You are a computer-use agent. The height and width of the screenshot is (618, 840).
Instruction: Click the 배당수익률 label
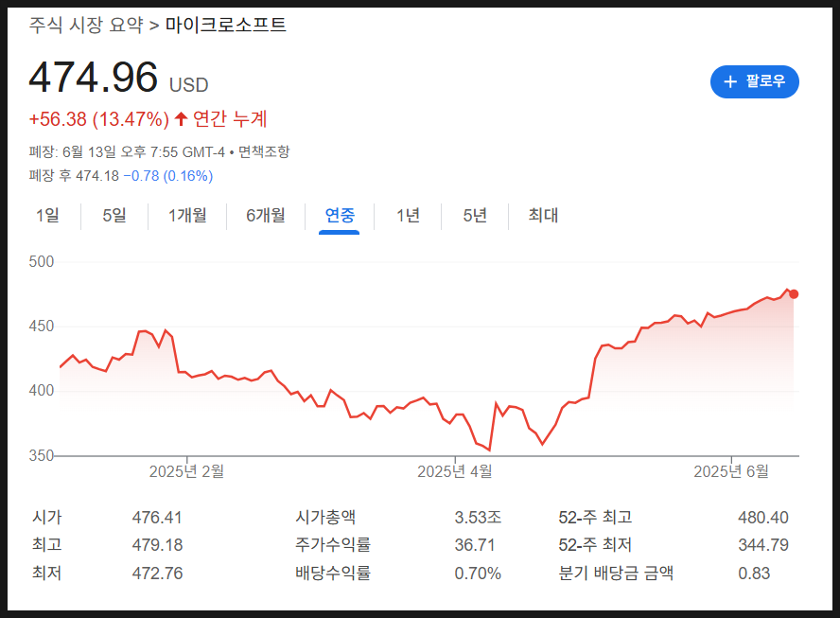pyautogui.click(x=333, y=573)
